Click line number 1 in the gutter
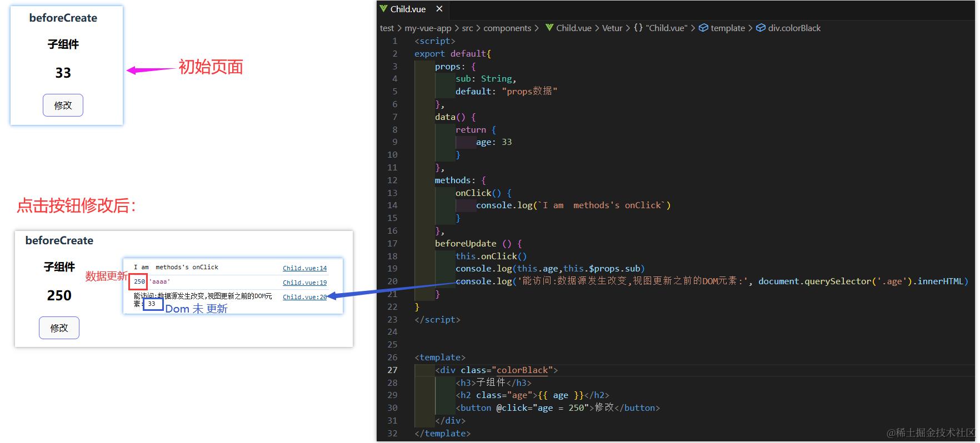 click(x=395, y=41)
